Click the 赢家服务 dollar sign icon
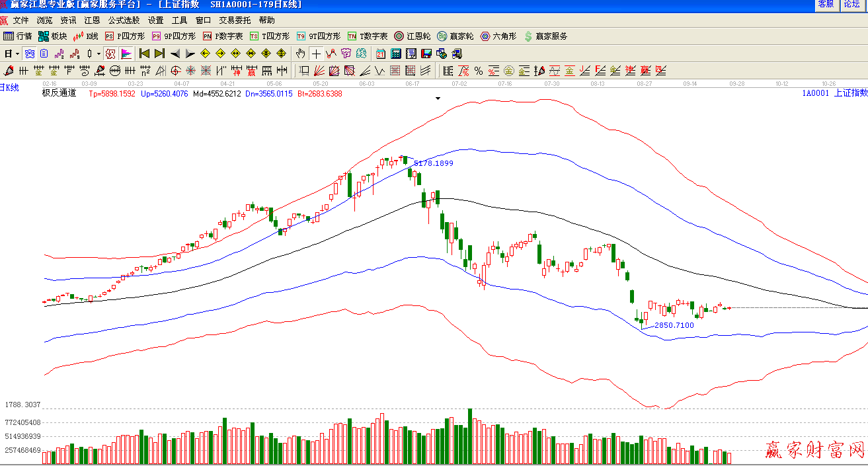 (x=545, y=36)
